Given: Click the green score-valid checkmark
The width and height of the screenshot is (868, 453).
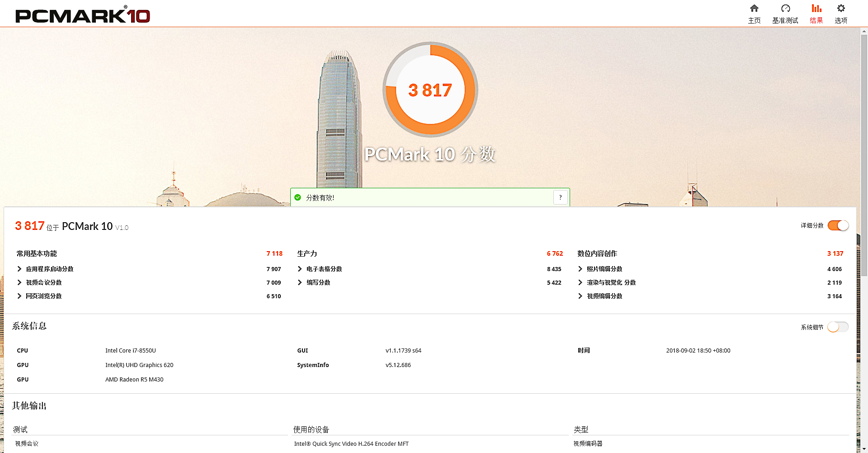Looking at the screenshot, I should (x=298, y=198).
